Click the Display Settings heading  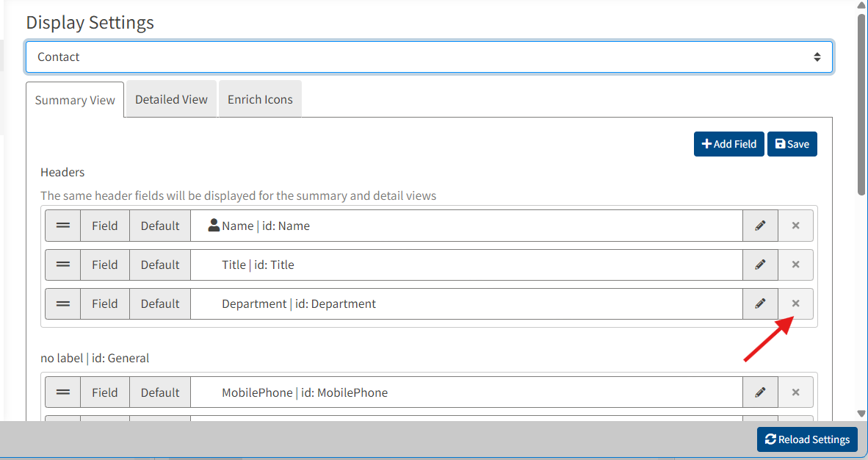(90, 22)
